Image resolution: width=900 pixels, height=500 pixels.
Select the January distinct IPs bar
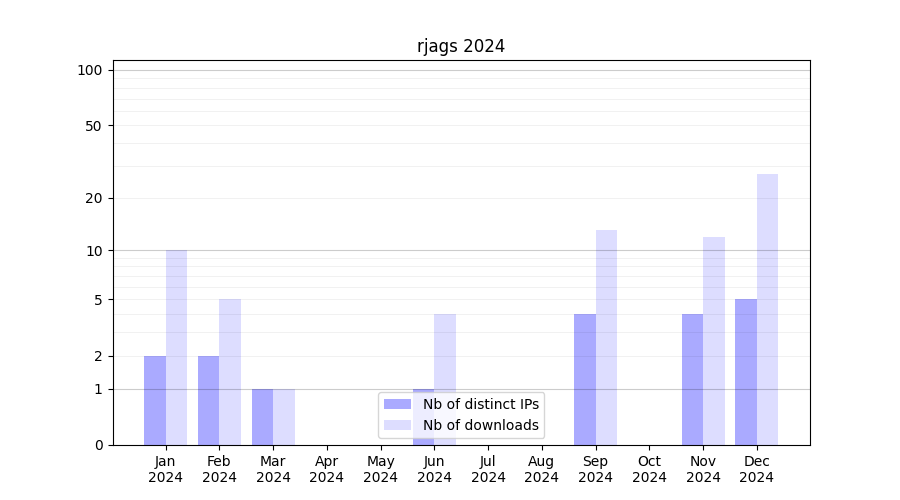tap(155, 400)
